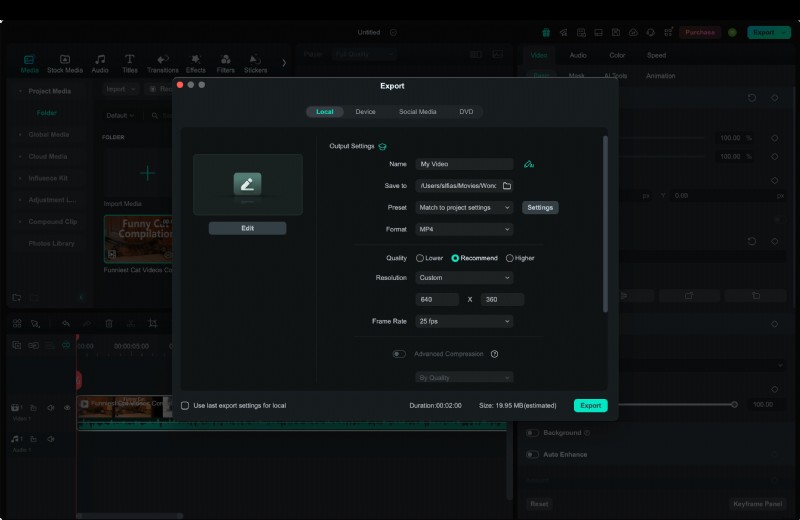Check Use last export settings for local
800x520 pixels.
(x=185, y=405)
